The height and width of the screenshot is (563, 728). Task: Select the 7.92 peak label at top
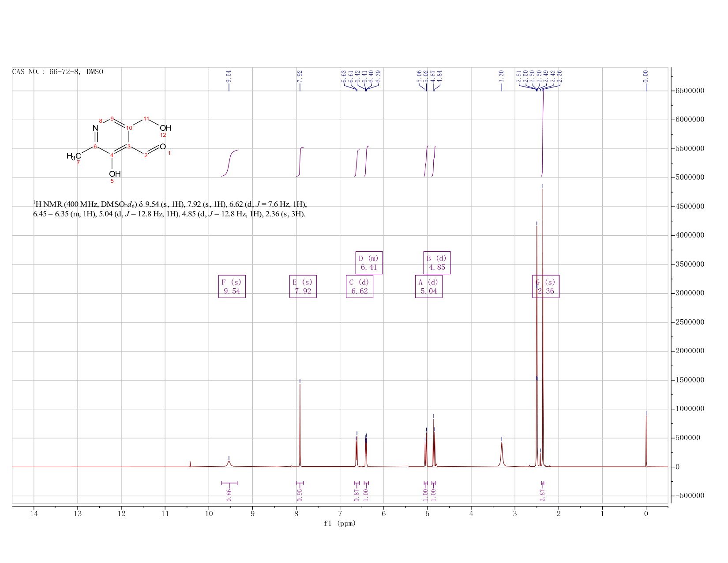300,76
